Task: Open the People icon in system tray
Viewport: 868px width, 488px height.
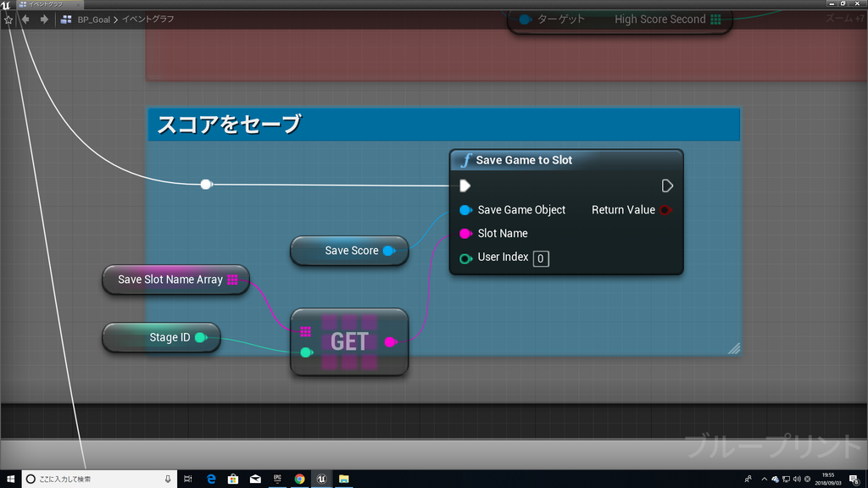Action: click(x=748, y=480)
